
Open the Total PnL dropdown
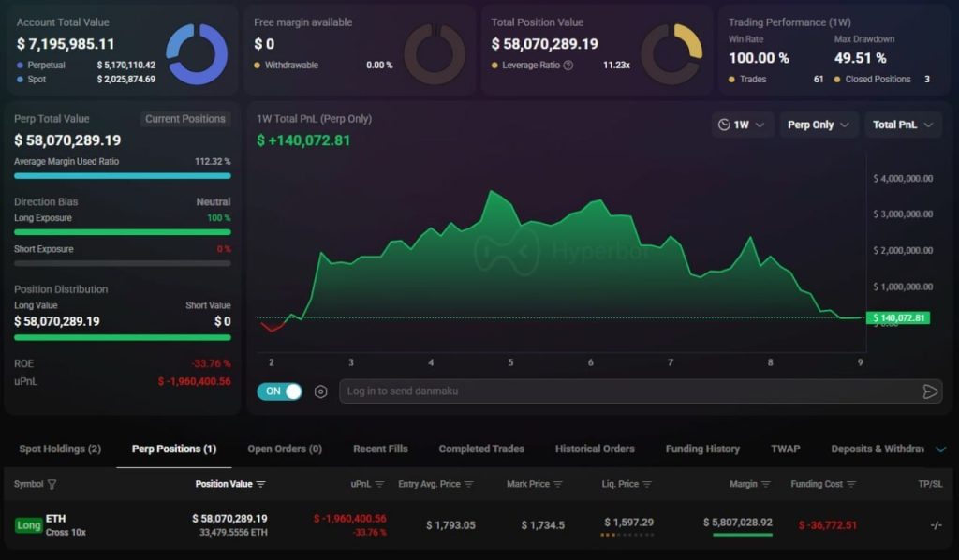pos(902,125)
